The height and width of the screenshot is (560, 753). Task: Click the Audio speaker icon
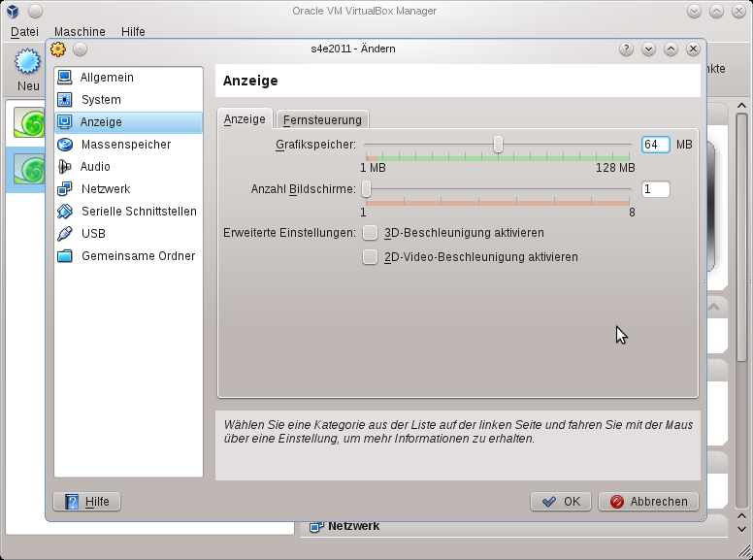65,167
